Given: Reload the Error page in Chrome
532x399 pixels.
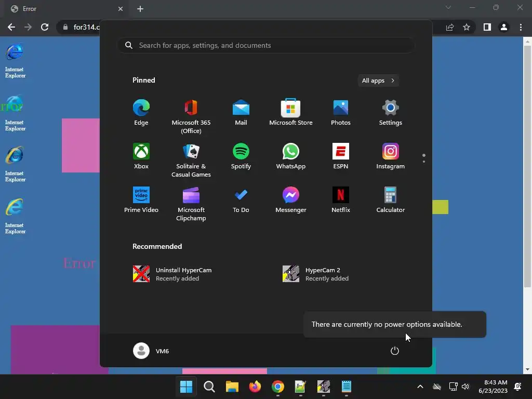Looking at the screenshot, I should (x=45, y=27).
